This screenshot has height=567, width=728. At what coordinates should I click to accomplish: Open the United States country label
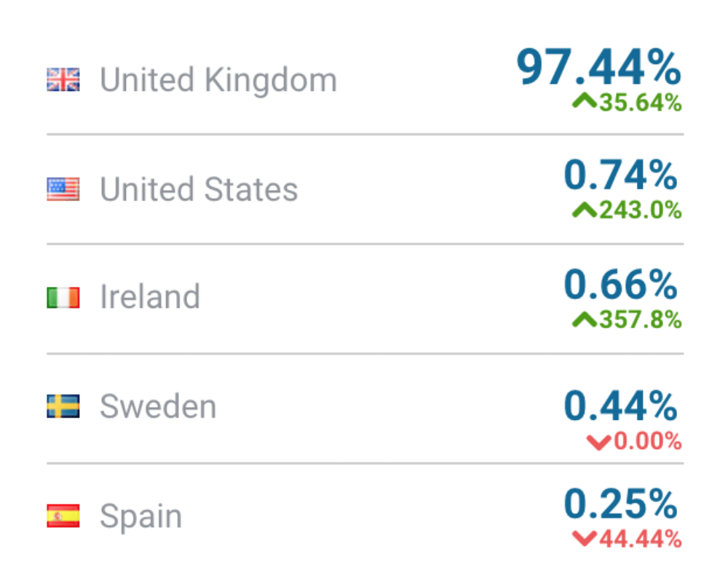[x=199, y=189]
